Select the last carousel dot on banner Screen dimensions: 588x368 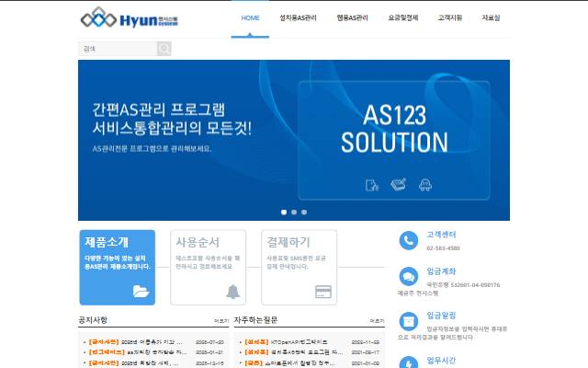[304, 213]
